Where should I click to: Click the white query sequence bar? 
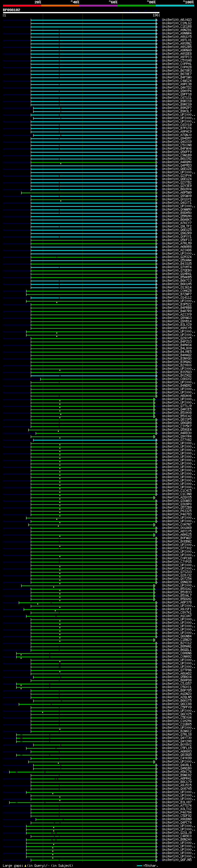tap(81, 12)
